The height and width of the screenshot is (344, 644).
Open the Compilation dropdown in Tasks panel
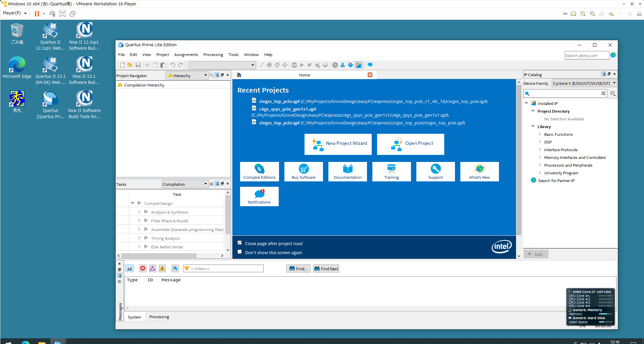185,184
